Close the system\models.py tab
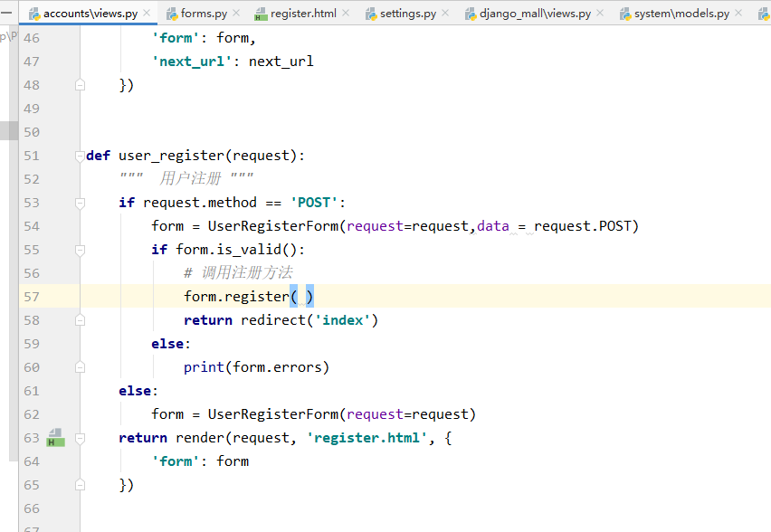The height and width of the screenshot is (532, 771). click(738, 14)
